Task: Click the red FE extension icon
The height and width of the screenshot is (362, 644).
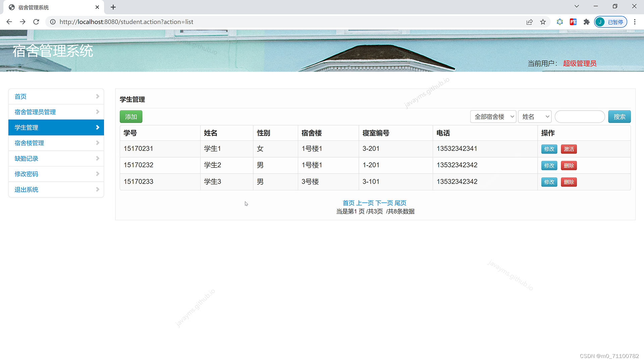Action: [573, 22]
